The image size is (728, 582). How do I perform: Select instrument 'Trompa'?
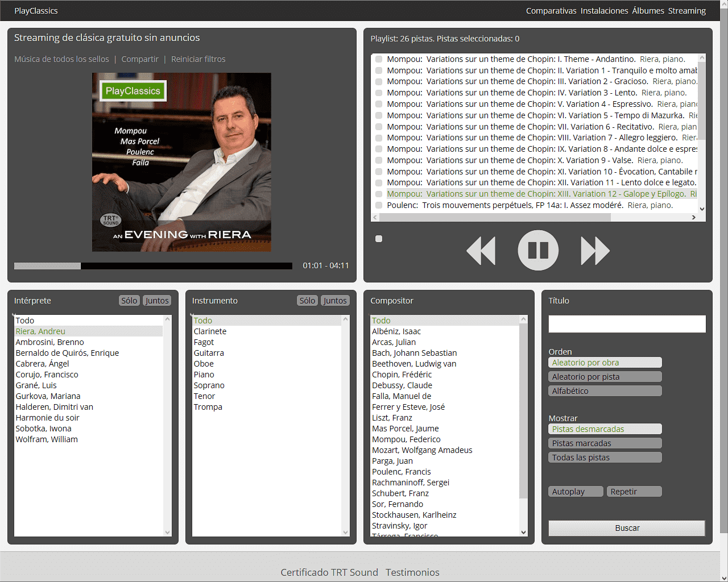[266, 407]
